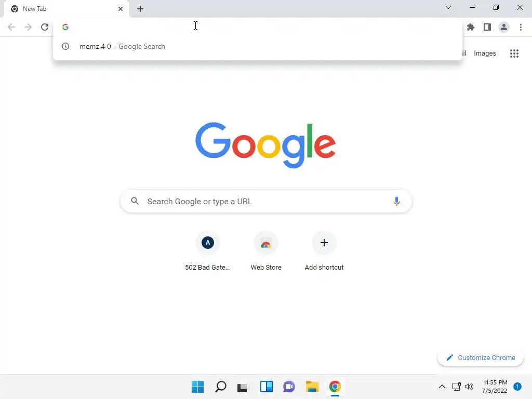Open File Explorer from the taskbar
This screenshot has height=399, width=532.
tap(312, 387)
